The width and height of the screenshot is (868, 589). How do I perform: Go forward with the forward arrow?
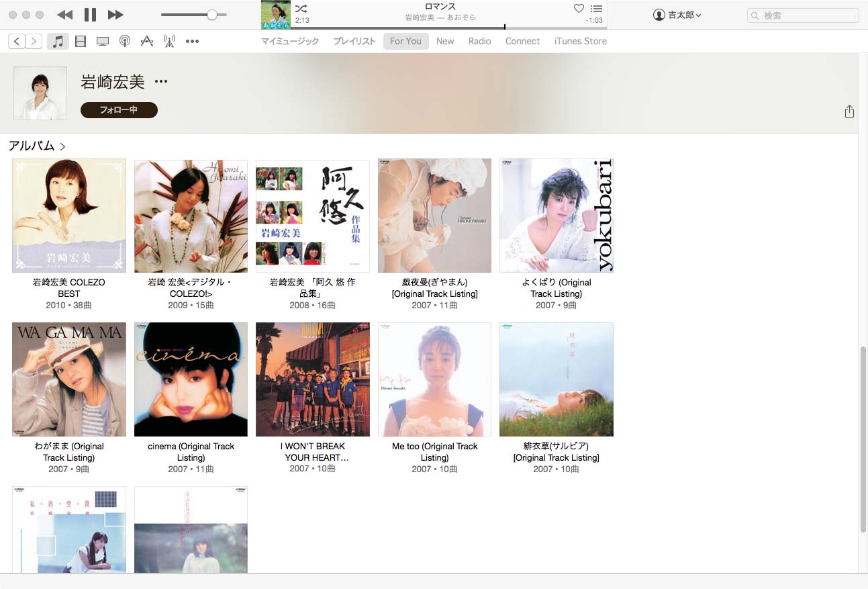click(34, 42)
